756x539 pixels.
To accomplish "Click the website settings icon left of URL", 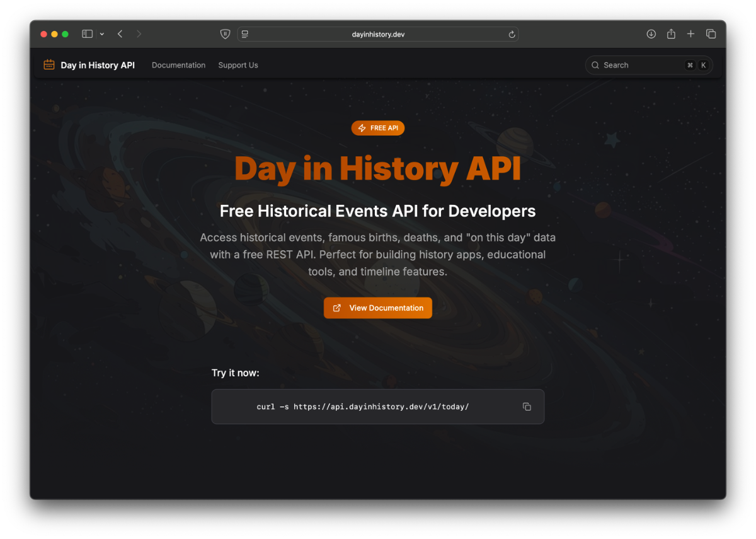I will tap(244, 34).
